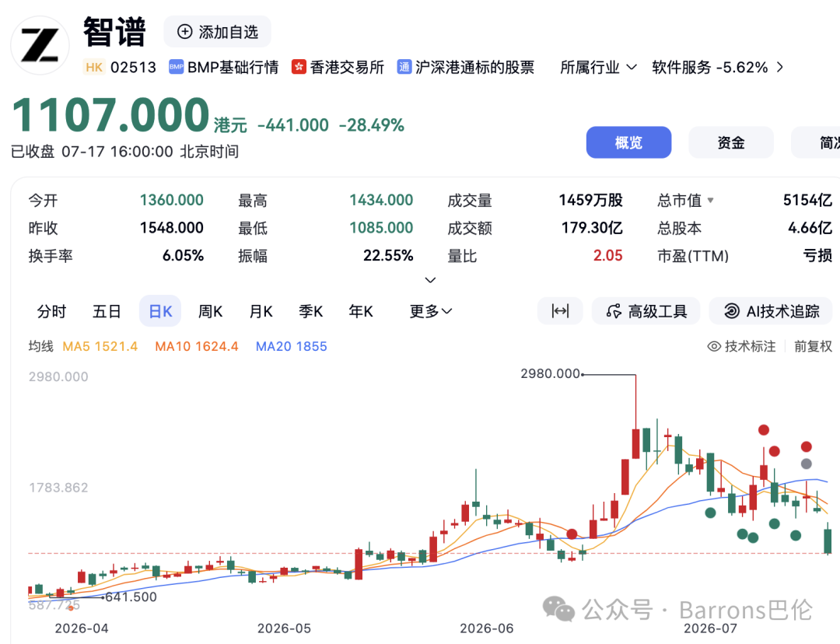Click stock code 02513
This screenshot has height=644, width=840.
pos(134,67)
